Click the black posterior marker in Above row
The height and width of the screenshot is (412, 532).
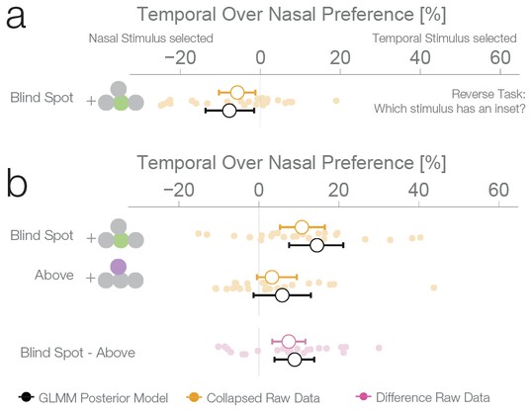click(x=282, y=295)
